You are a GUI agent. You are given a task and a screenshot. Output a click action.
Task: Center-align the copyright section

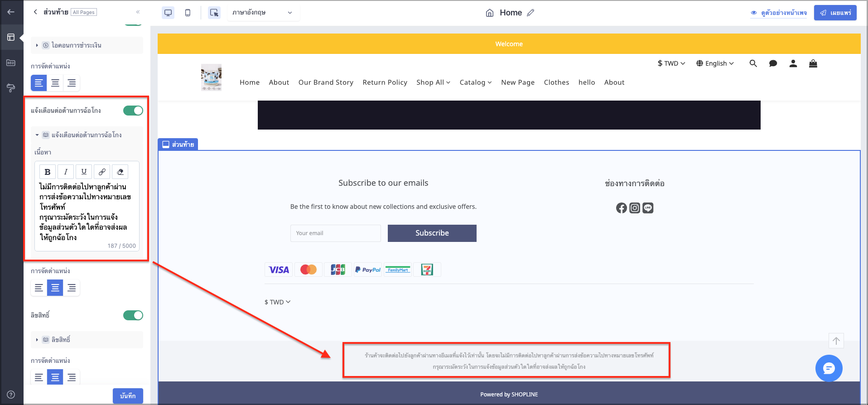55,377
